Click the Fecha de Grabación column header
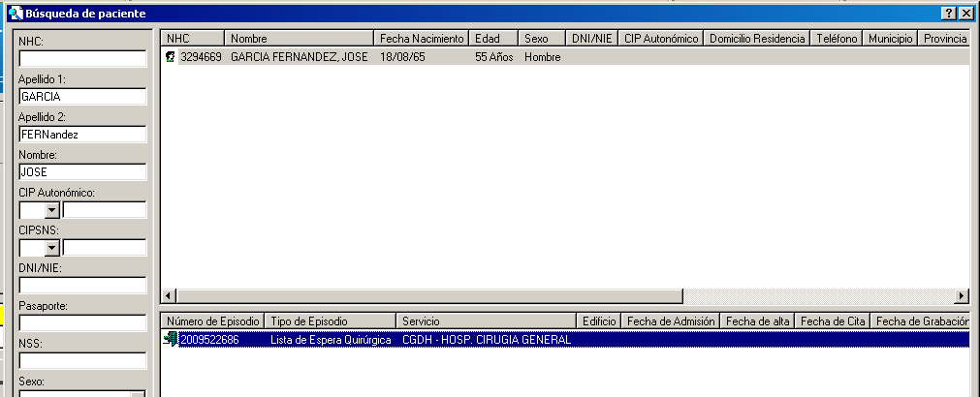Screen dimensions: 980x397 click(x=920, y=321)
